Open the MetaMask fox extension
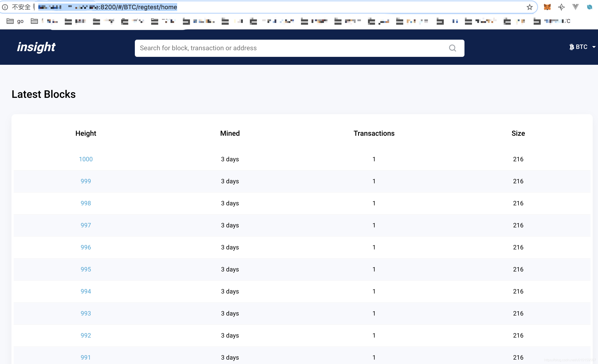 click(x=547, y=7)
